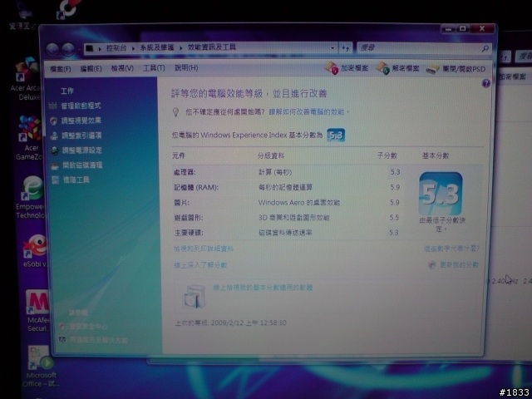Click the 線上深入了解分數 link

[x=200, y=265]
